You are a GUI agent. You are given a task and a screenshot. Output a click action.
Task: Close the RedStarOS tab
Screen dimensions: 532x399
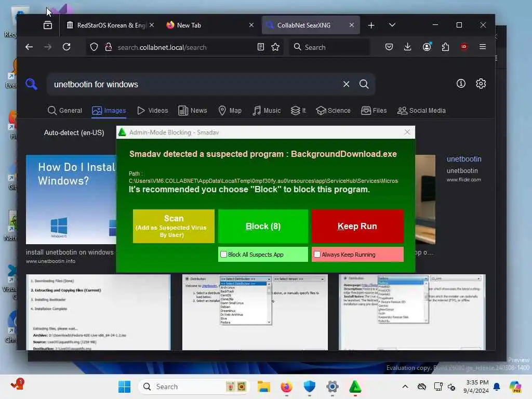coord(152,25)
